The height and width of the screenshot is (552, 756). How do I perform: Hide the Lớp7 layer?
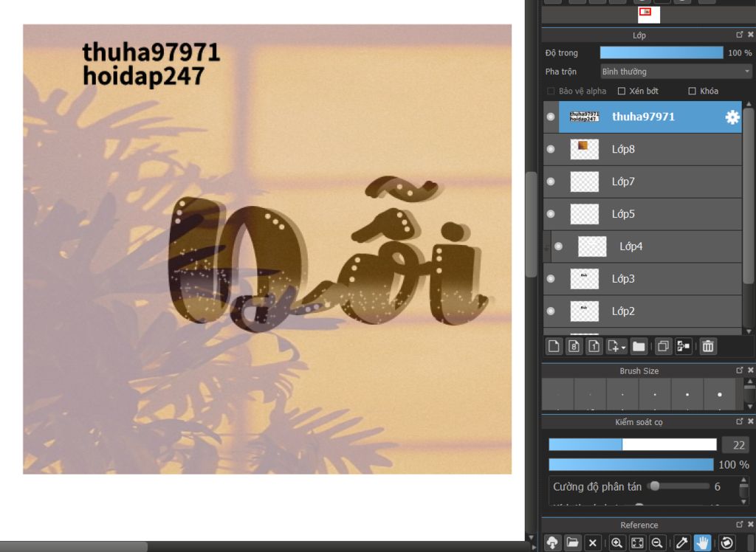[551, 182]
